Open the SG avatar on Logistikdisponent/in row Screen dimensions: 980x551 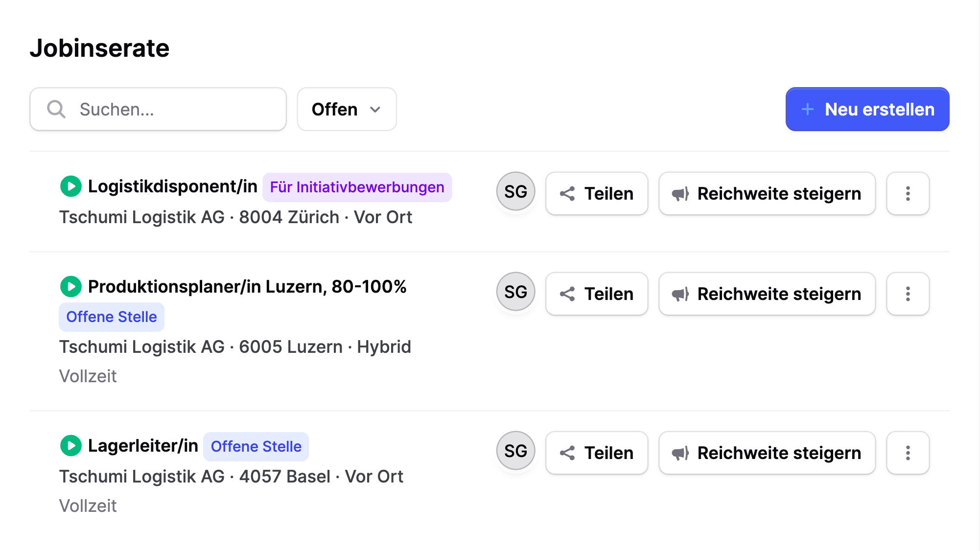[x=515, y=191]
